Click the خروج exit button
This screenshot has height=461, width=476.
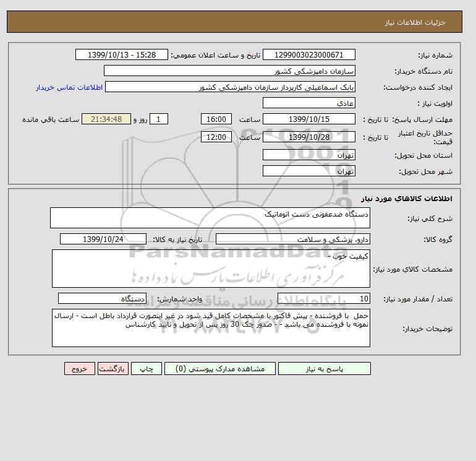tap(80, 368)
